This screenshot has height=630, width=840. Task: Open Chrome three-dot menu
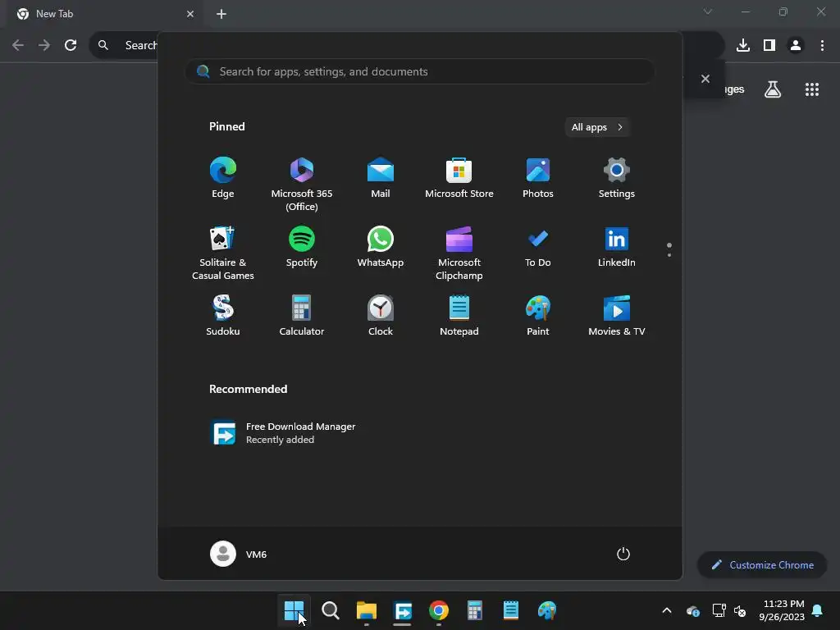tap(822, 46)
